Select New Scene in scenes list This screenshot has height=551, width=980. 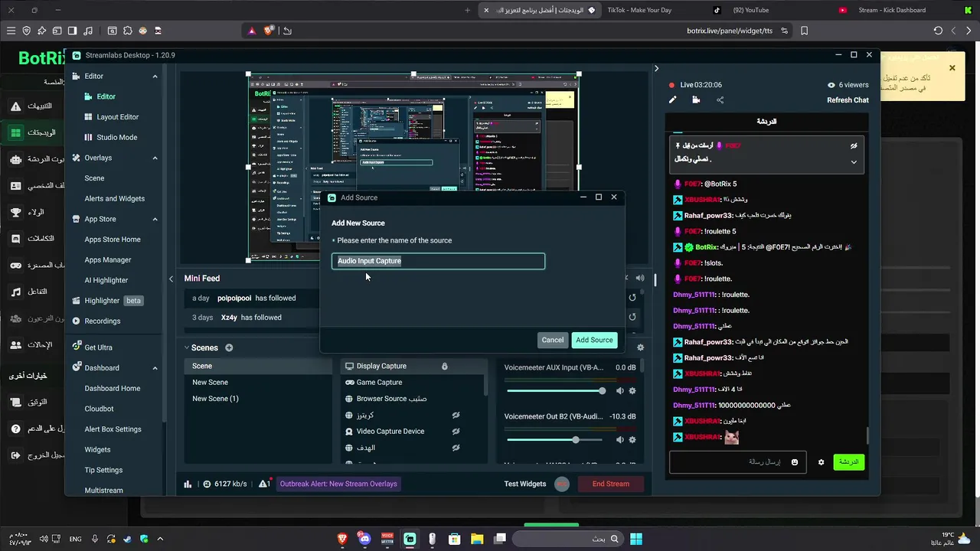[210, 383]
